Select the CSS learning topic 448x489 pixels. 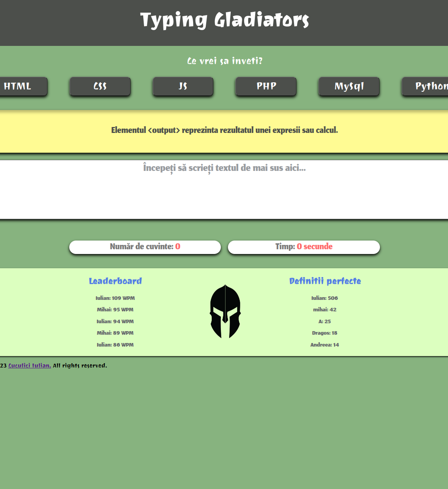pos(100,86)
